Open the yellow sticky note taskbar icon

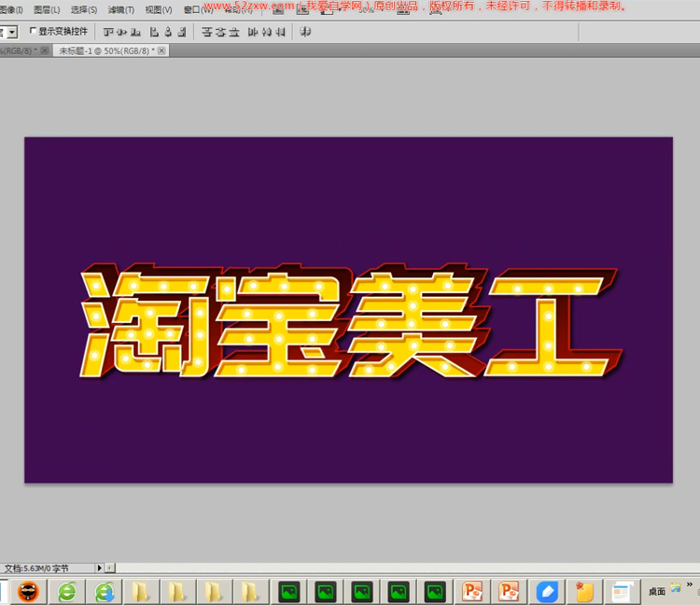pyautogui.click(x=584, y=592)
